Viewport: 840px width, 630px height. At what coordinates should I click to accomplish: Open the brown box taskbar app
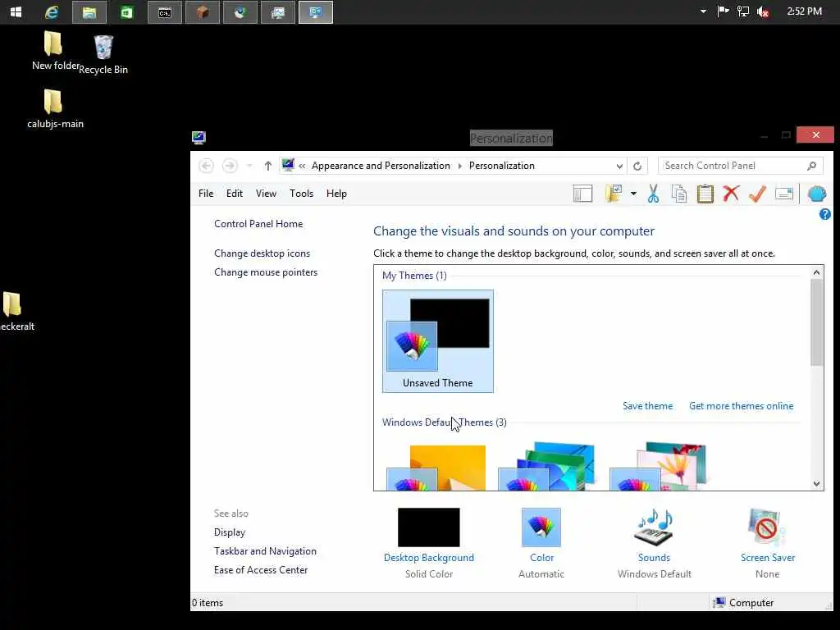click(x=202, y=12)
